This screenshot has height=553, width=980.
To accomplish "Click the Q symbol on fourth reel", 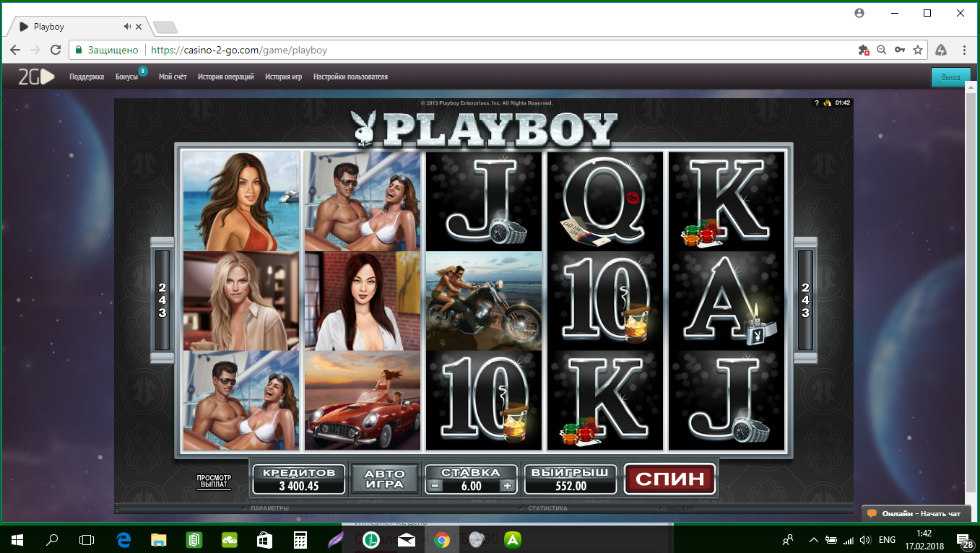I will (605, 201).
